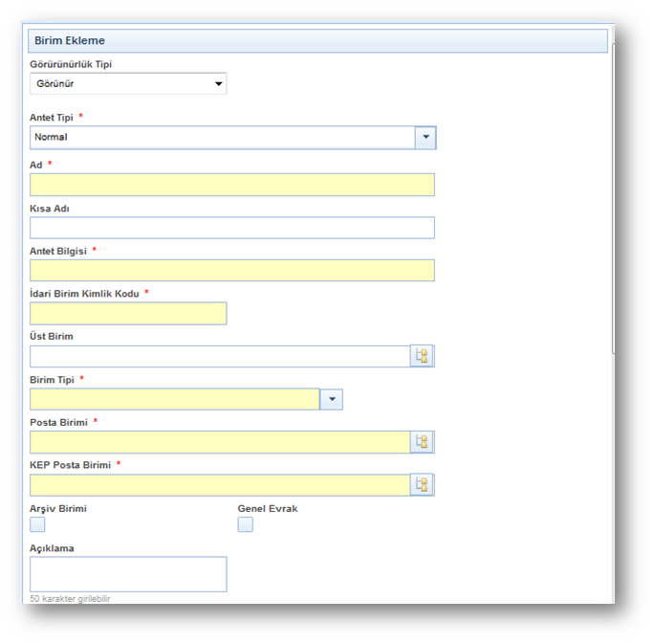
Task: Click inside the Birim Tipi text field
Action: point(174,400)
